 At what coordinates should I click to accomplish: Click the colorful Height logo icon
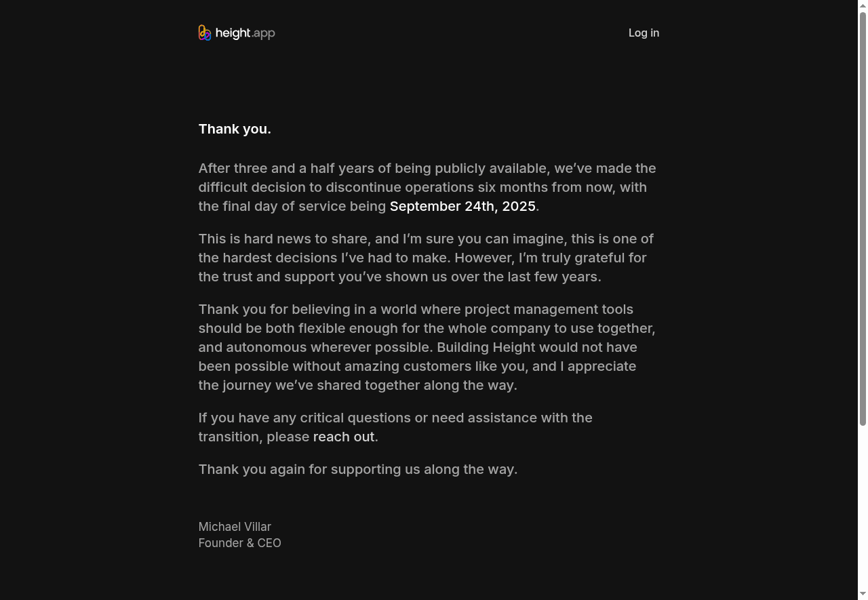coord(205,33)
